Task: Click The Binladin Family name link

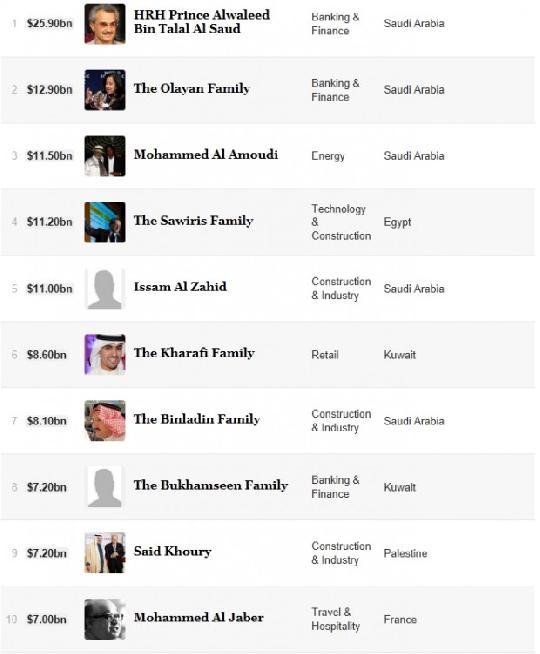Action: (x=197, y=419)
